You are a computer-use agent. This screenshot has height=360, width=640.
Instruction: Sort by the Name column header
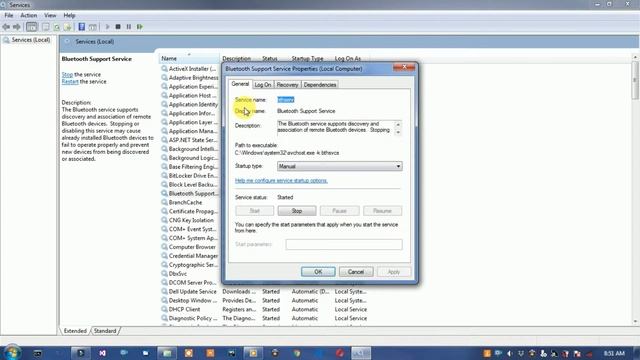189,58
